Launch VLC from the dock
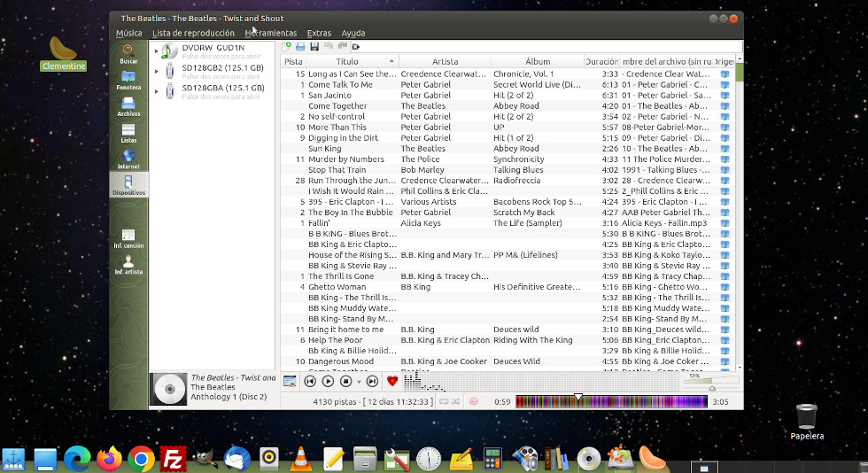 pos(301,458)
